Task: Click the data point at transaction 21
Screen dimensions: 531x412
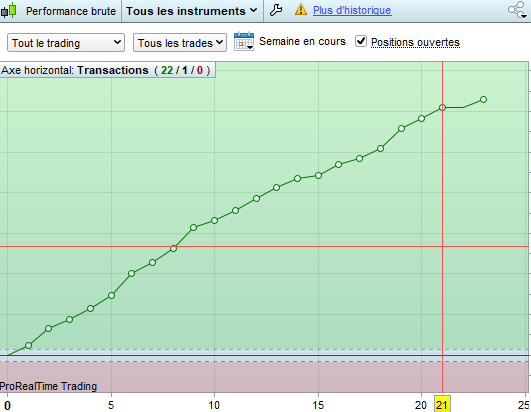Action: [442, 108]
